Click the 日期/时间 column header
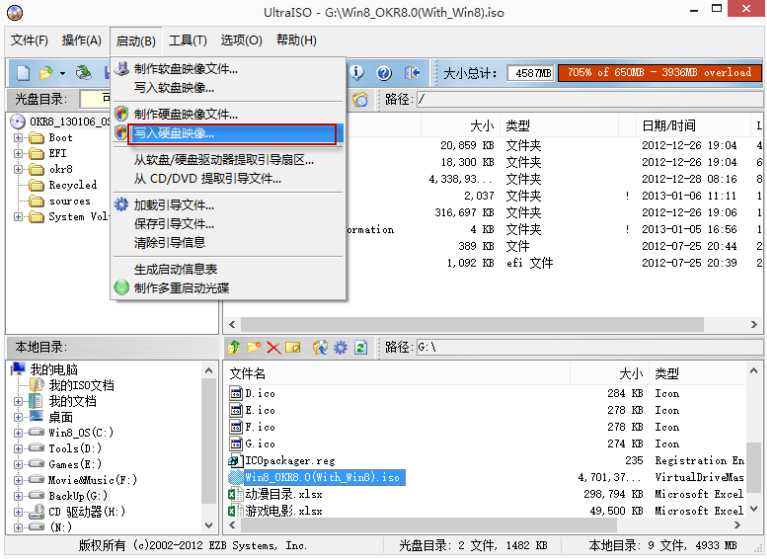 668,126
